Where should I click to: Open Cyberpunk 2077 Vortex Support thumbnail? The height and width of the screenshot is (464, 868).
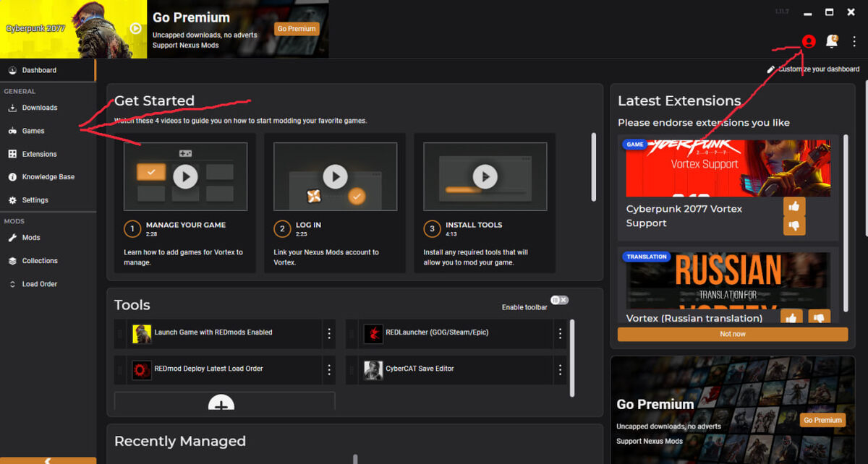[x=728, y=168]
